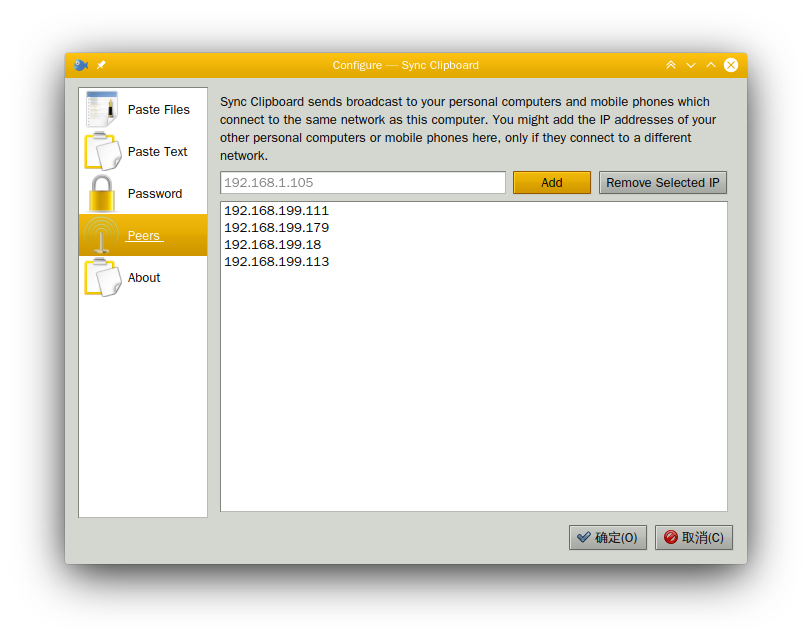812x641 pixels.
Task: Select peer 192.168.199.111 in the list
Action: click(x=276, y=211)
